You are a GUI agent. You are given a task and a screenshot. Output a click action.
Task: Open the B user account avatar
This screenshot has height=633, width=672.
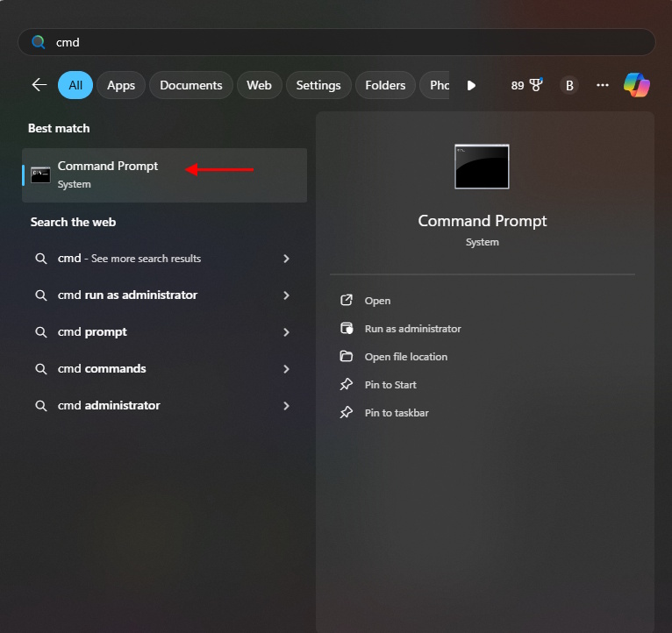tap(569, 86)
